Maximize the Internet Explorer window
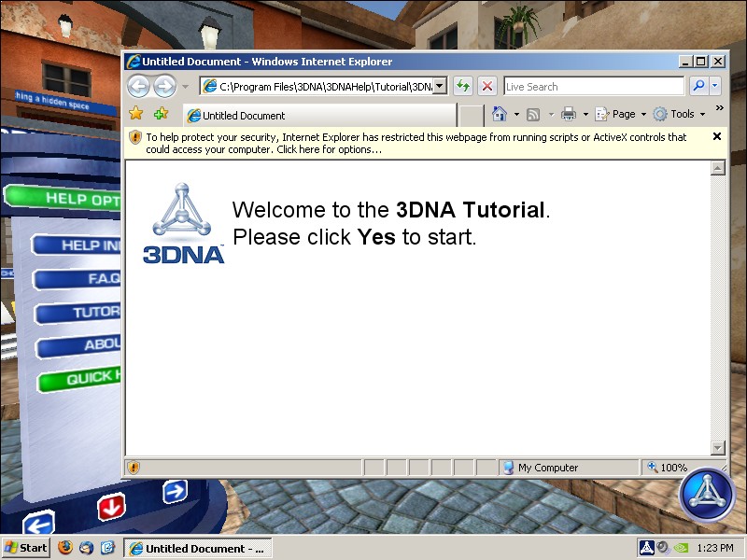Viewport: 747px width, 560px height. click(701, 62)
